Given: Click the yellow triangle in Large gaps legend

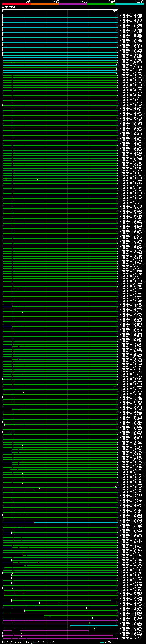Looking at the screenshot, I should [19, 642].
